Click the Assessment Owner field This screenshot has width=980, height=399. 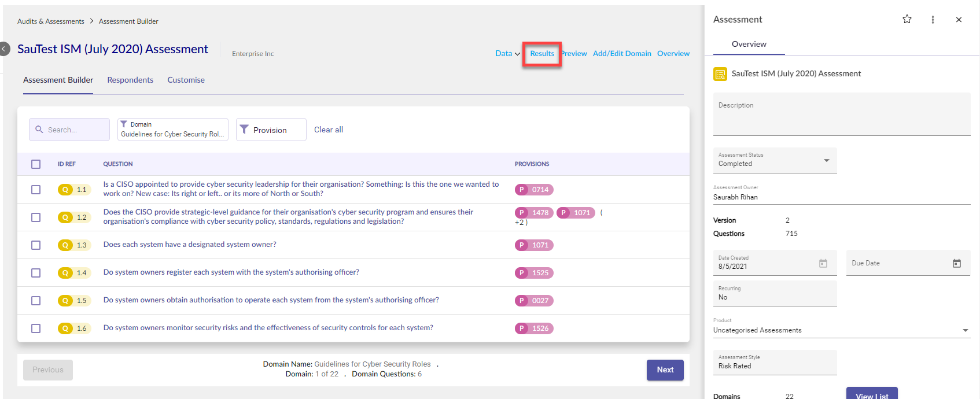842,194
